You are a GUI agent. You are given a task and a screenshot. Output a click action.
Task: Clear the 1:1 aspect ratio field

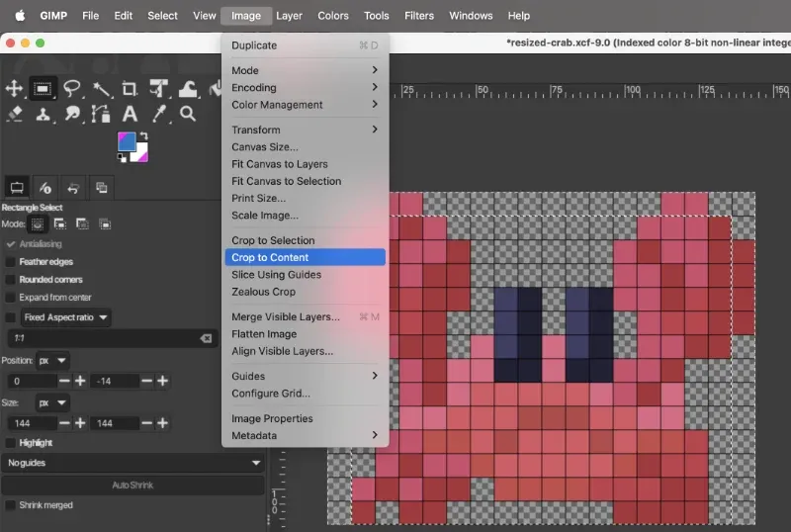coord(206,338)
